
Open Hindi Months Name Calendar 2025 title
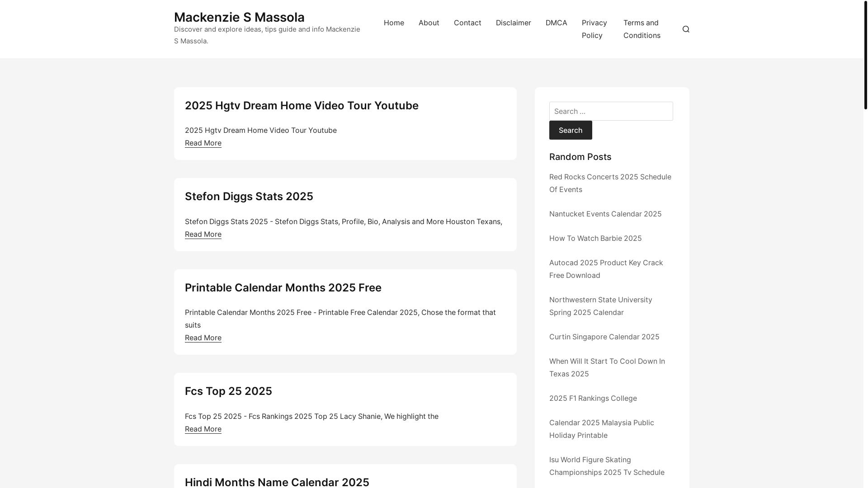click(x=277, y=482)
